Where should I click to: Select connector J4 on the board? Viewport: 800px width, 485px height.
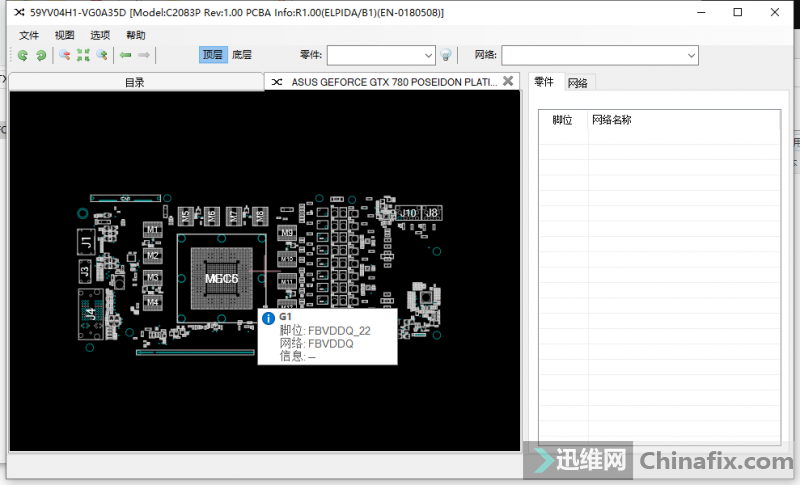91,314
